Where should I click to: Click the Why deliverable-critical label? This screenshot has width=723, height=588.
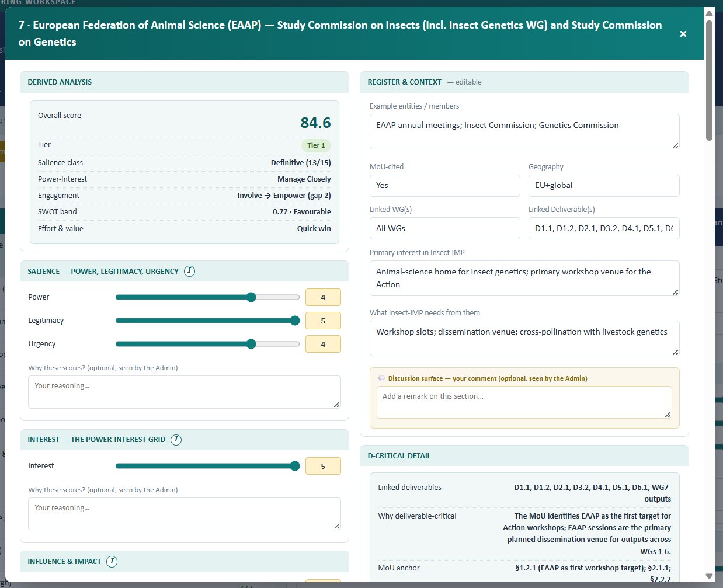[417, 516]
